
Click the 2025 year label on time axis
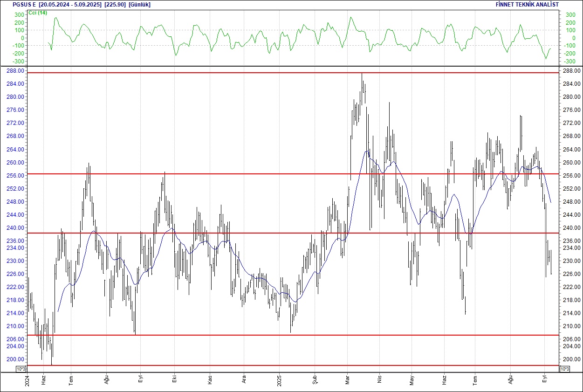point(279,380)
